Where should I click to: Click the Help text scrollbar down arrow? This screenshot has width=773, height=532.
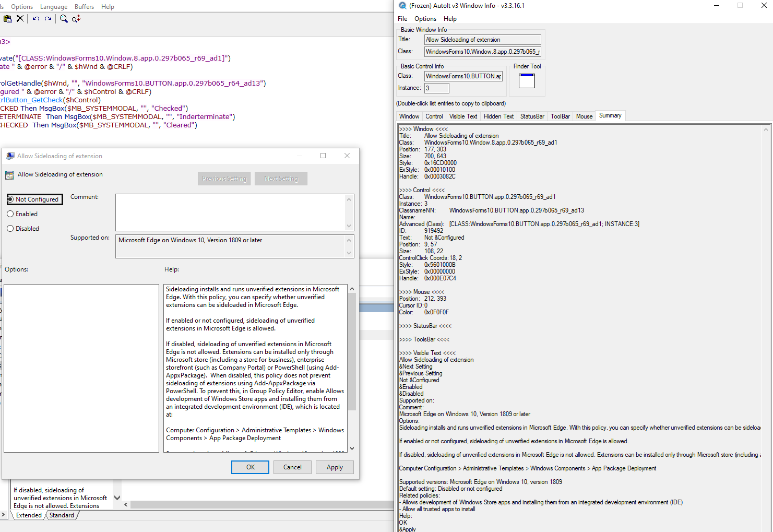click(352, 448)
